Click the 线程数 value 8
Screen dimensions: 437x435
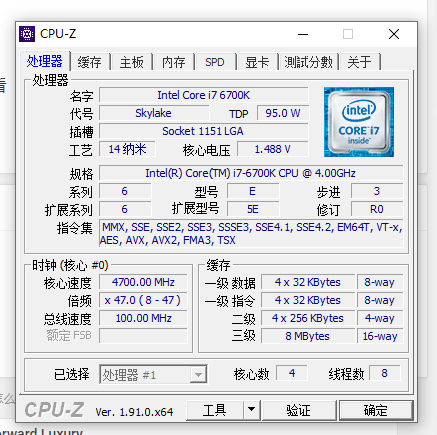coord(385,373)
